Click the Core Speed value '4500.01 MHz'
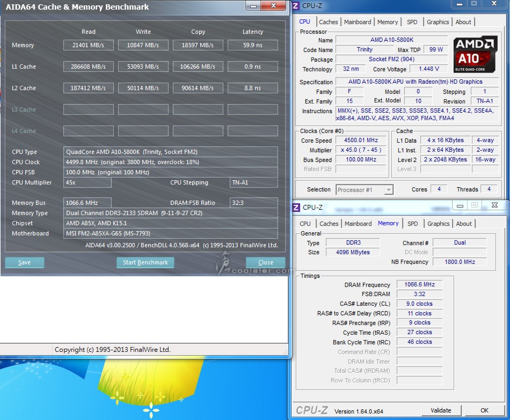510x420 pixels. click(361, 140)
